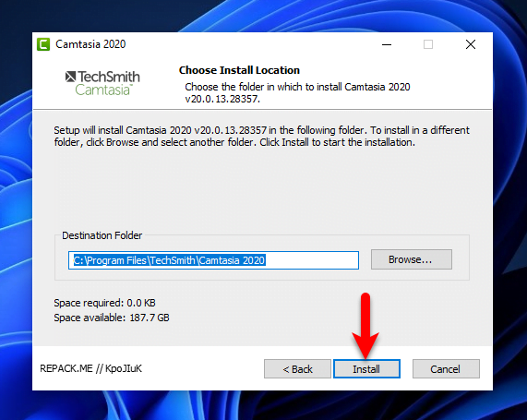Click inside the destination folder path field
The width and height of the screenshot is (527, 420).
click(213, 260)
